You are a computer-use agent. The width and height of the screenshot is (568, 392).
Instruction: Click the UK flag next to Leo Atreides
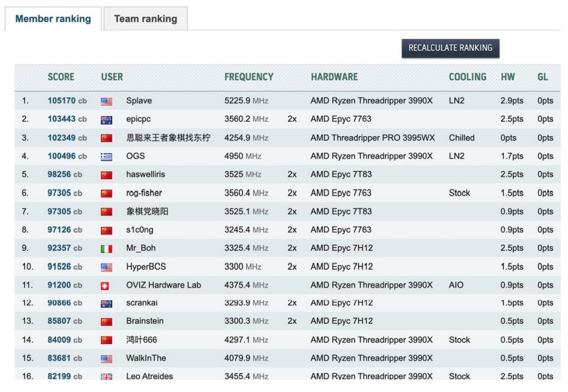coord(106,377)
